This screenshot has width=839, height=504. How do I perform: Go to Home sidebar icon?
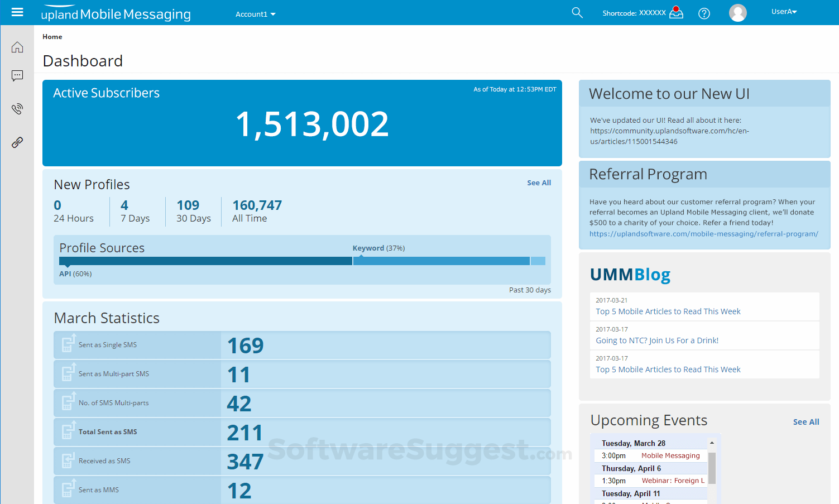pos(17,47)
